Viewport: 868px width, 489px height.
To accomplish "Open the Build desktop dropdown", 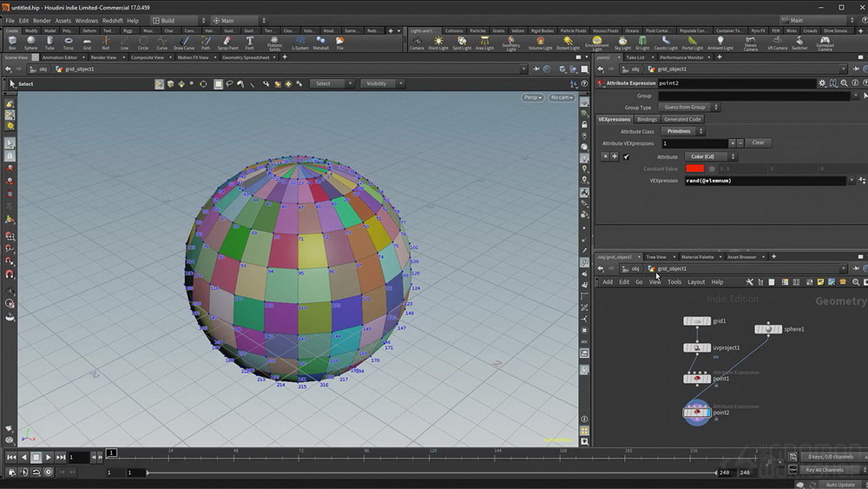I will 178,21.
